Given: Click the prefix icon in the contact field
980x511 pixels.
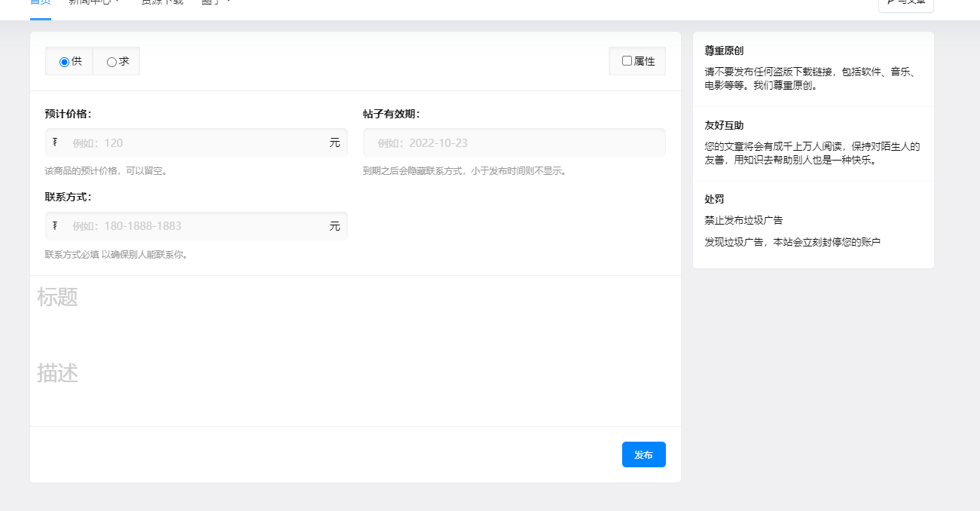Looking at the screenshot, I should 55,225.
